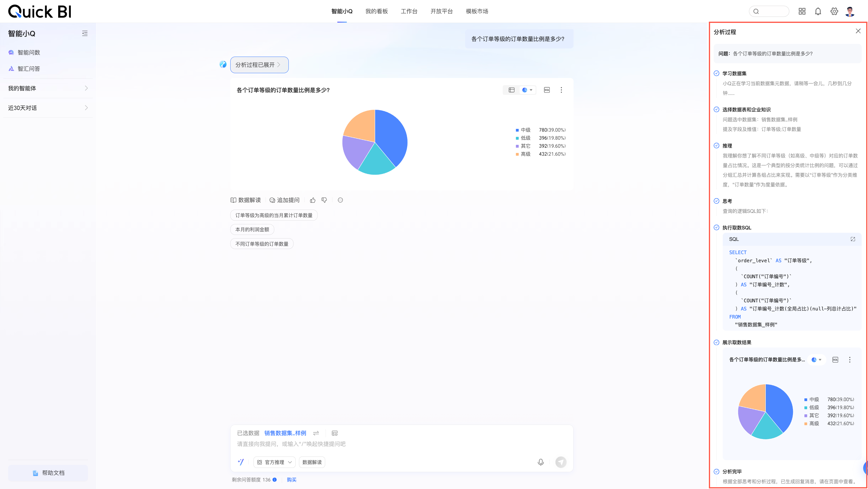Viewport: 868px width, 489px height.
Task: Click the 分析完毕 step heading
Action: (x=732, y=472)
